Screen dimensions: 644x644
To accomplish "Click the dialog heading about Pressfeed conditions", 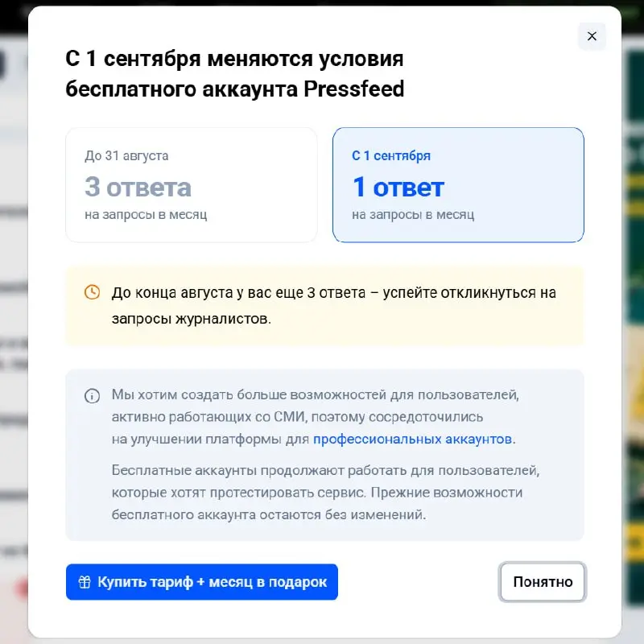I will [x=234, y=74].
